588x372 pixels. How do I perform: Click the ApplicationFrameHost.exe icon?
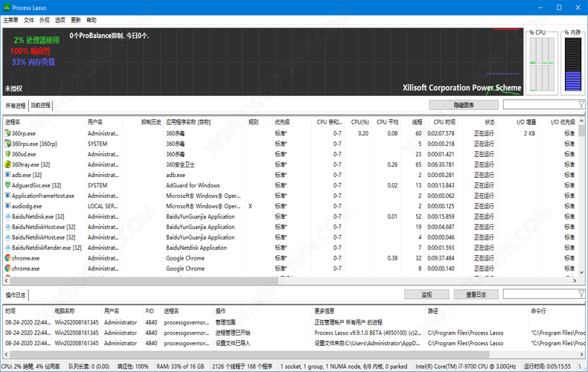click(8, 196)
